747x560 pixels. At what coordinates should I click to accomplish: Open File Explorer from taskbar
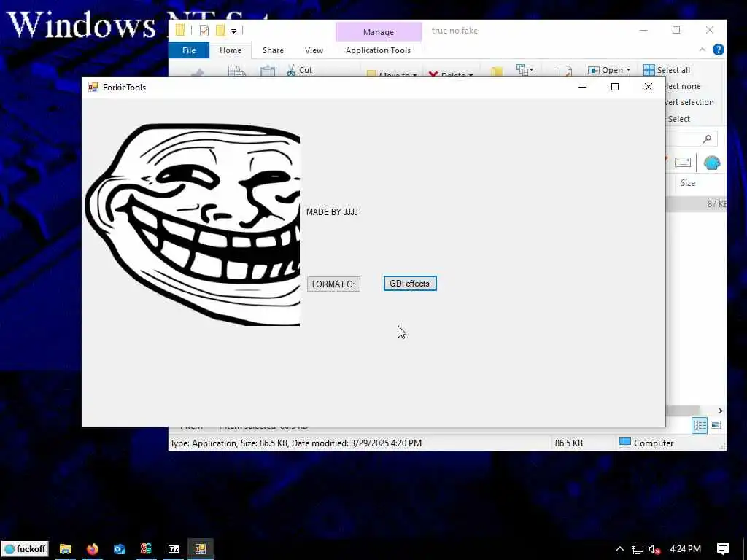65,549
